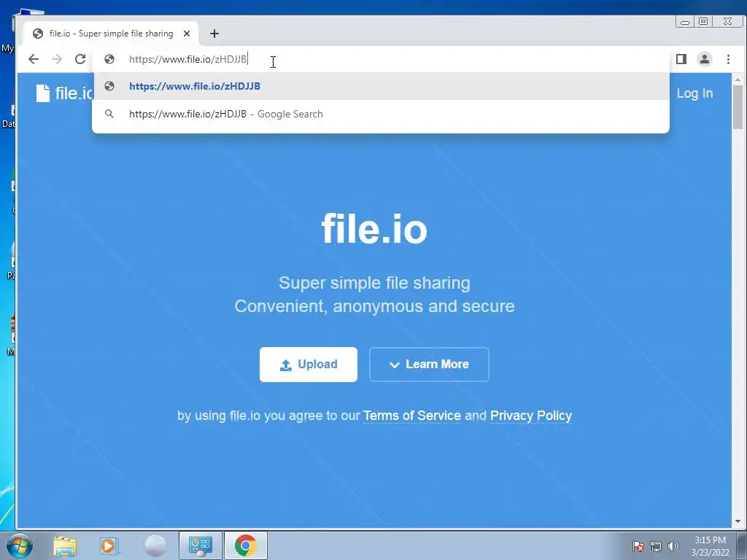Screen dimensions: 747x560
Task: Choose the Google Search suggestion for the URL
Action: [x=381, y=114]
